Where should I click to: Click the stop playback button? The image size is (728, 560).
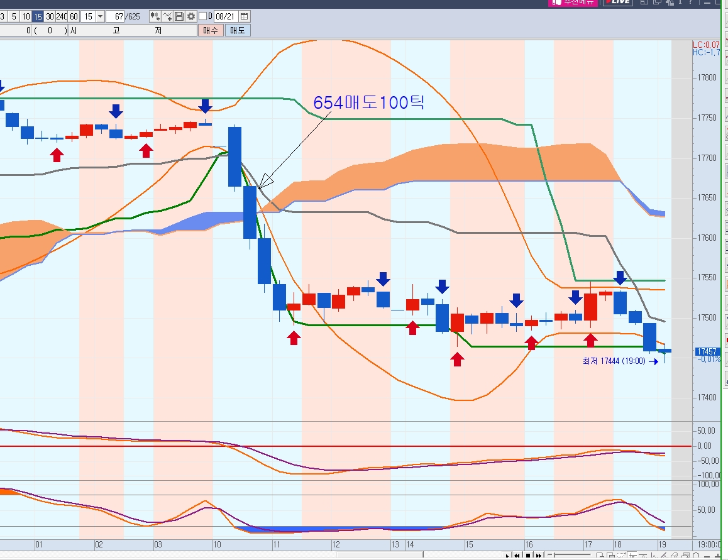(x=528, y=556)
